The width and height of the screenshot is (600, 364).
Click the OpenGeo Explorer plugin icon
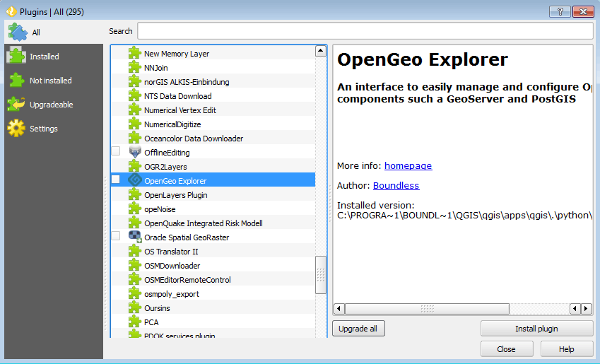point(135,180)
